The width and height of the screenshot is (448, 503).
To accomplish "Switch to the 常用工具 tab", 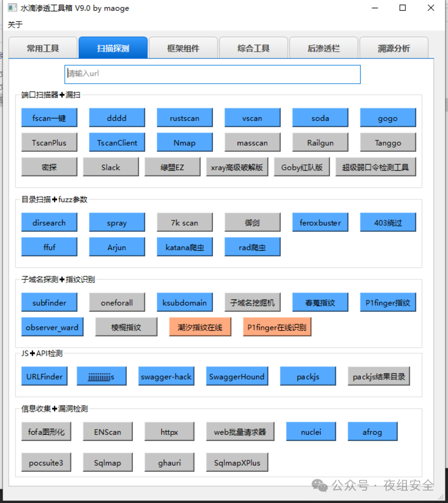I will tap(43, 48).
